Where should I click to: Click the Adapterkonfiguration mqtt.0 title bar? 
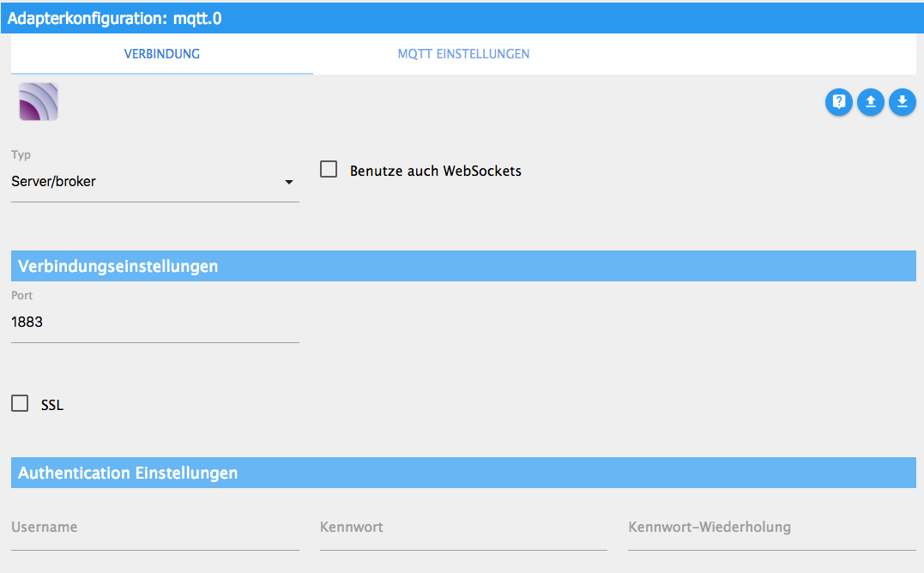(462, 18)
